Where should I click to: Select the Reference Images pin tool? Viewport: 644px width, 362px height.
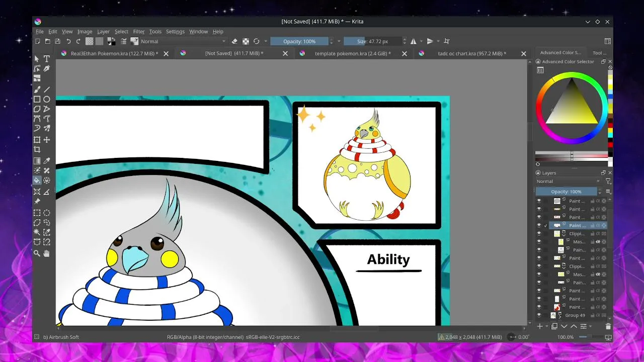[x=37, y=202]
